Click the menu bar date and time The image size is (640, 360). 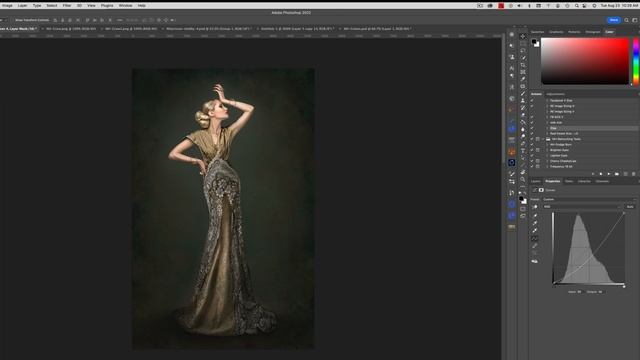coord(620,6)
